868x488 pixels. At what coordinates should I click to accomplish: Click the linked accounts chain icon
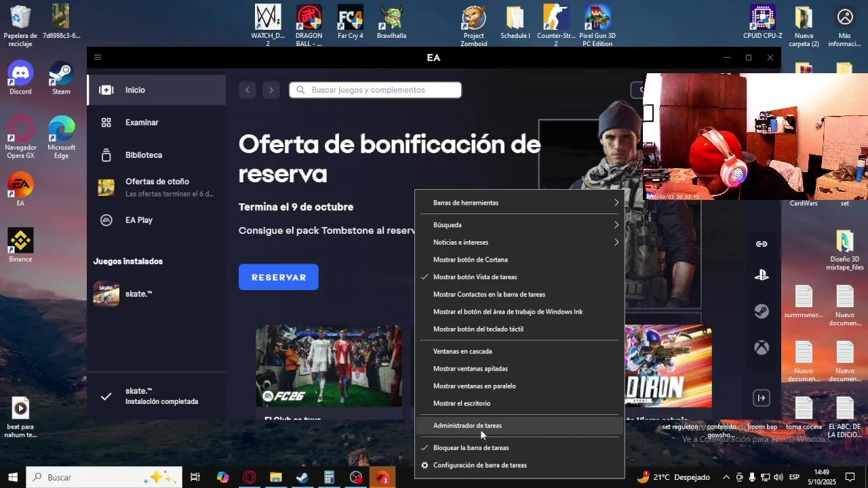tap(762, 244)
